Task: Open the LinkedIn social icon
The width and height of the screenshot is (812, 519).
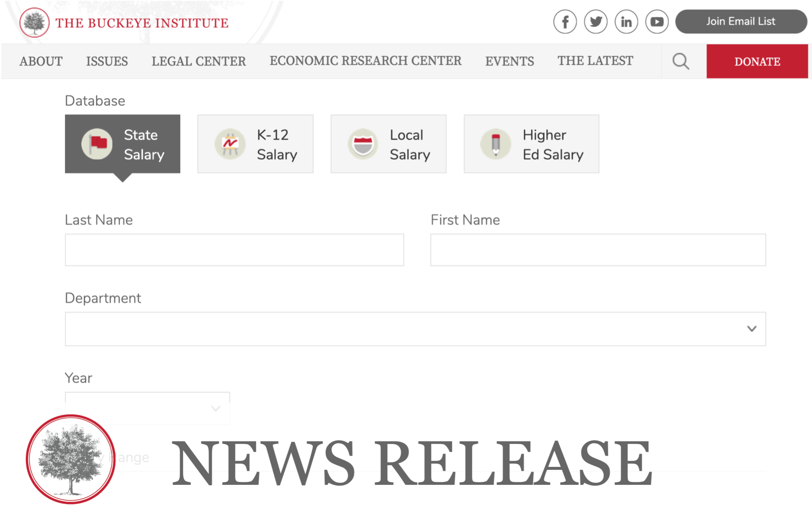Action: (626, 22)
